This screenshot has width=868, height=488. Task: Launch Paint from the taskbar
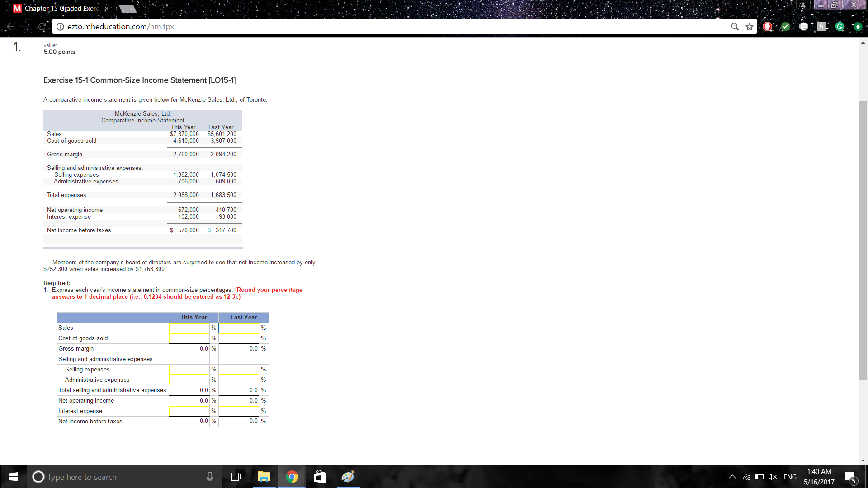(x=348, y=477)
